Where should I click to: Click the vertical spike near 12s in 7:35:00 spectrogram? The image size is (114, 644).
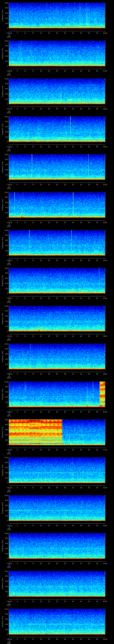(29, 241)
